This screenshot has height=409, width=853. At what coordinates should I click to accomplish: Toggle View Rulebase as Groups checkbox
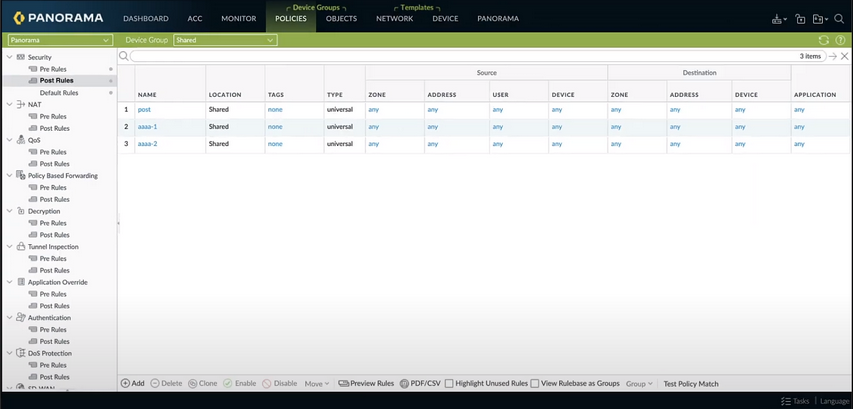tap(535, 383)
